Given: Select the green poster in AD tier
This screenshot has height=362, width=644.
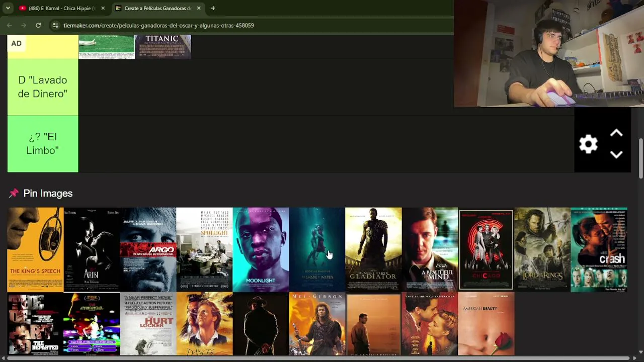Looking at the screenshot, I should pos(107,47).
